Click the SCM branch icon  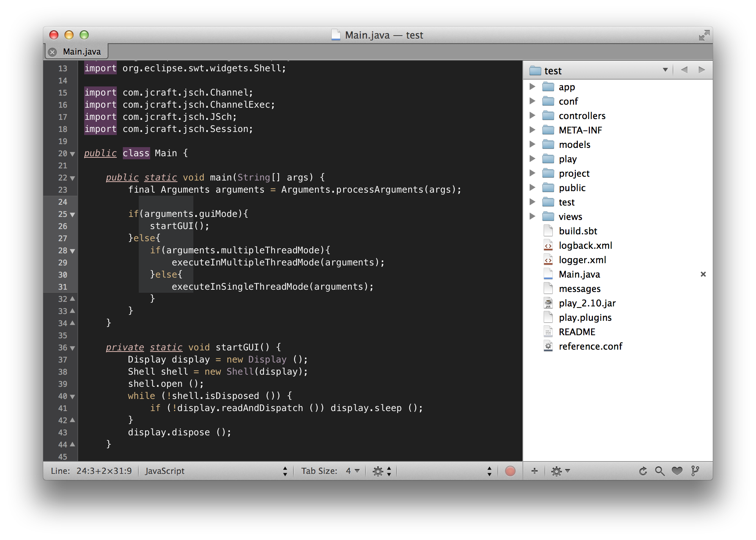coord(695,471)
